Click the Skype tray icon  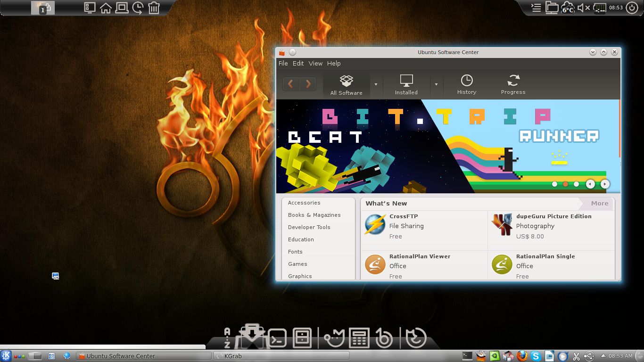tap(535, 356)
